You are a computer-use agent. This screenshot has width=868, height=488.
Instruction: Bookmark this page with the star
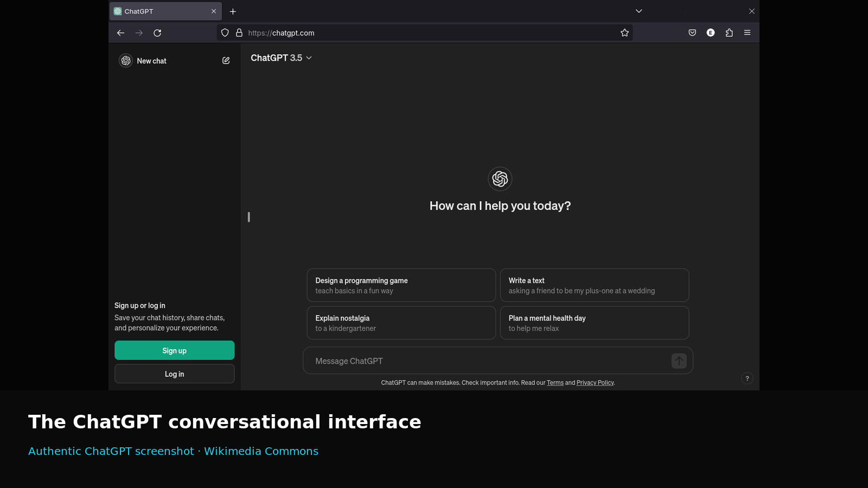(624, 33)
